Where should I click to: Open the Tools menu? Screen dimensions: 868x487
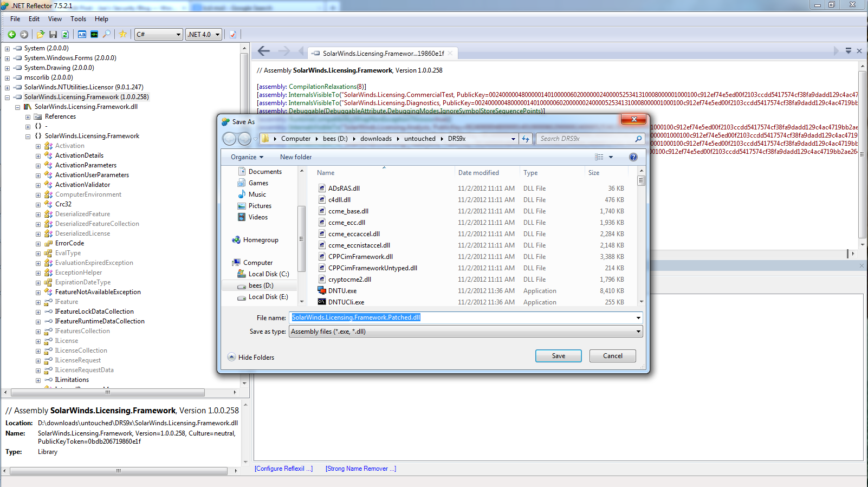78,19
